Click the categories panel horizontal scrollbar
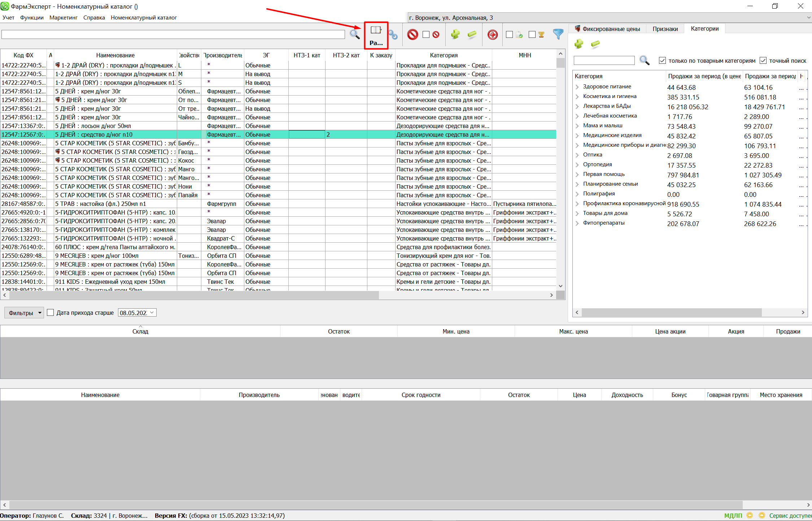 pyautogui.click(x=671, y=312)
